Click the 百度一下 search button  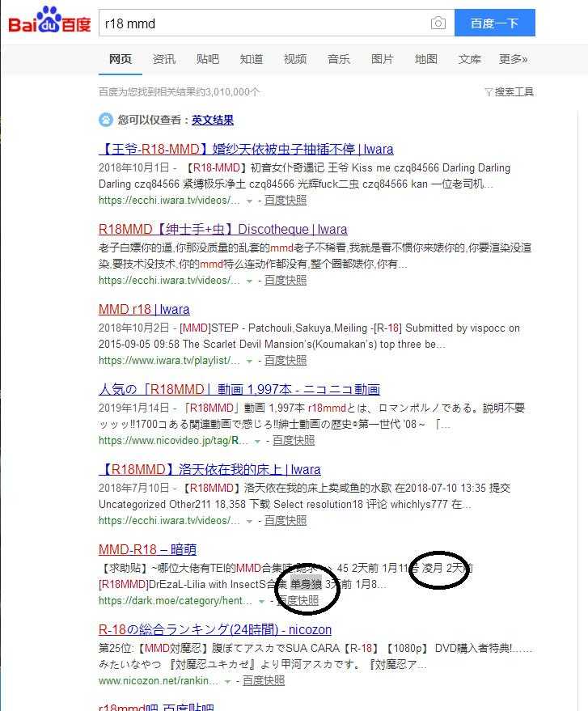coord(495,23)
